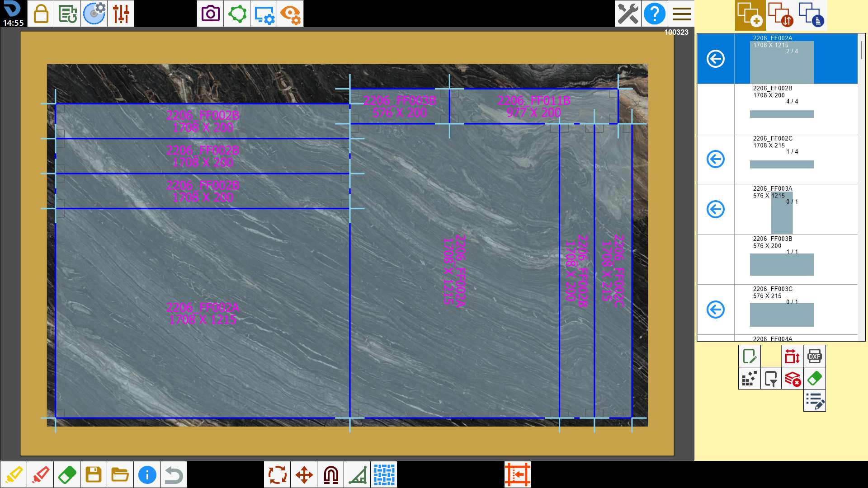Select the swap pieces tab
This screenshot has height=488, width=868.
pyautogui.click(x=781, y=15)
